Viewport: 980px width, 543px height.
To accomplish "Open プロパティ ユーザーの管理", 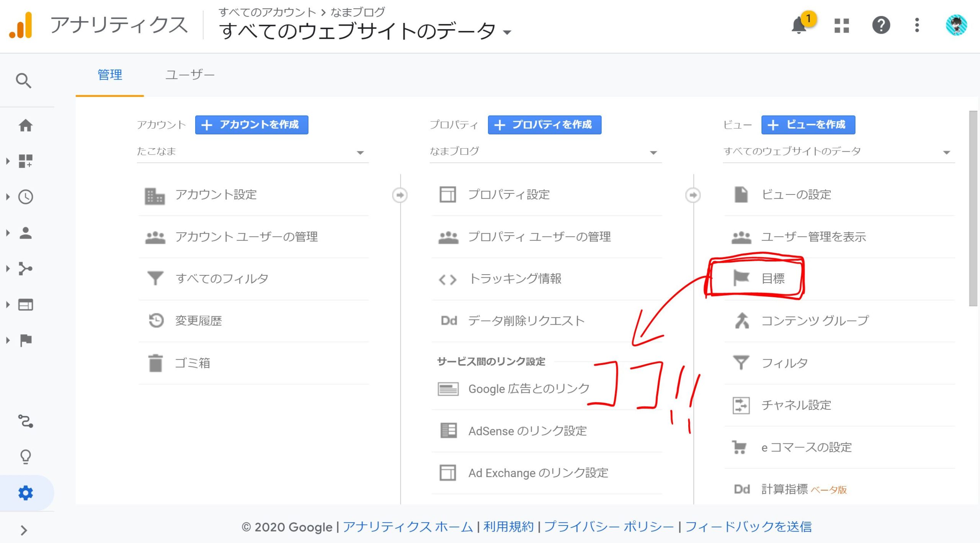I will (x=547, y=237).
